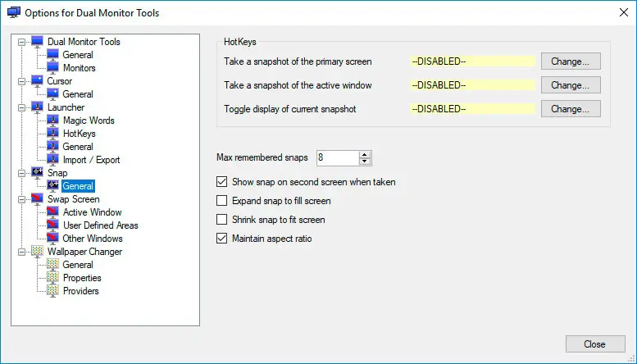The image size is (637, 364).
Task: Collapse the Dual Monitor Tools tree node
Action: coord(20,42)
